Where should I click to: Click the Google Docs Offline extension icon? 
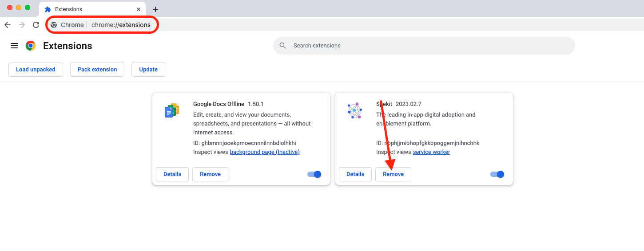[x=172, y=110]
